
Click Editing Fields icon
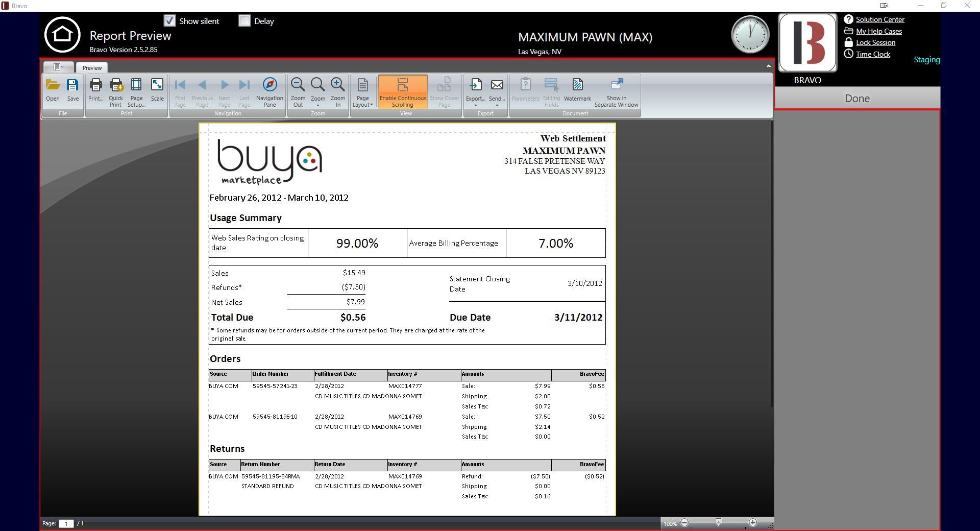coord(551,92)
